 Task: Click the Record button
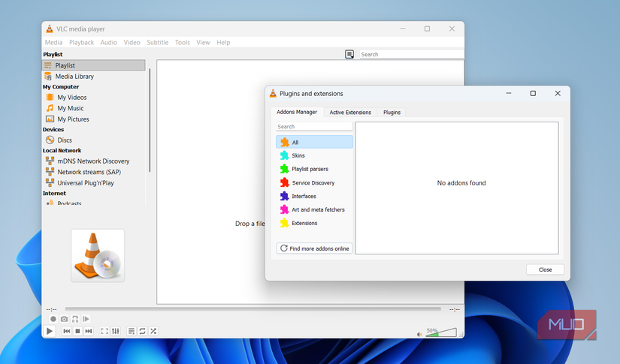click(x=53, y=319)
